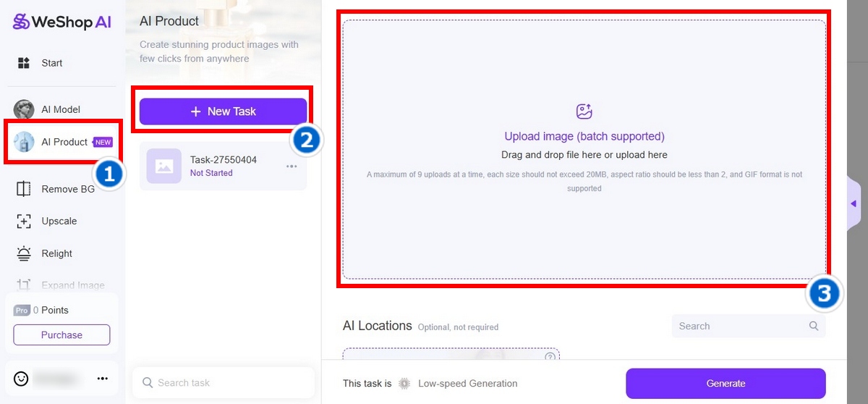The image size is (868, 404).
Task: Click the Purchase button
Action: click(x=61, y=334)
